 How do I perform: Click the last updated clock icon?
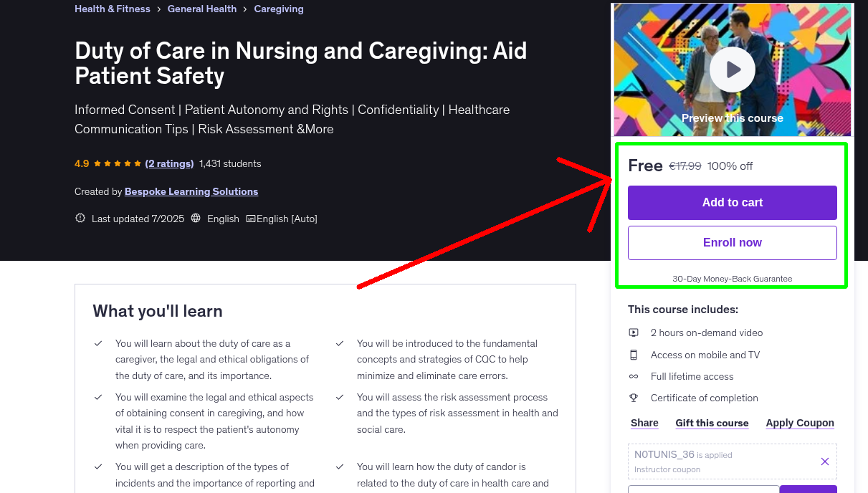tap(80, 219)
